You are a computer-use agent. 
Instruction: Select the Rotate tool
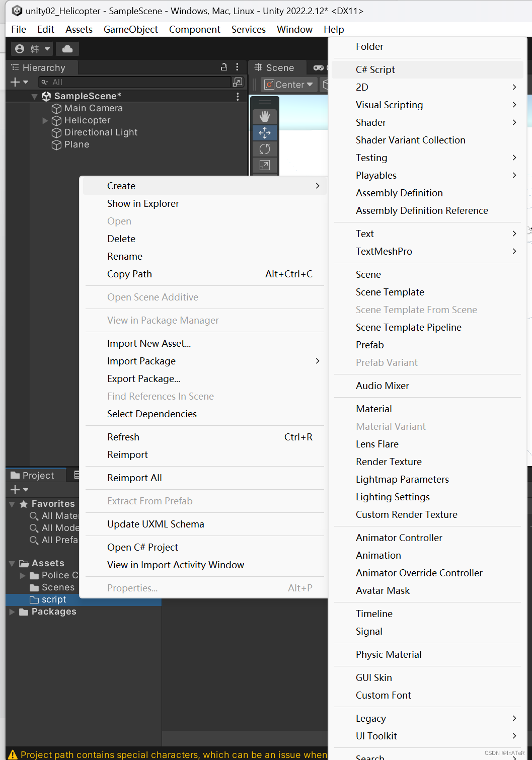point(265,149)
